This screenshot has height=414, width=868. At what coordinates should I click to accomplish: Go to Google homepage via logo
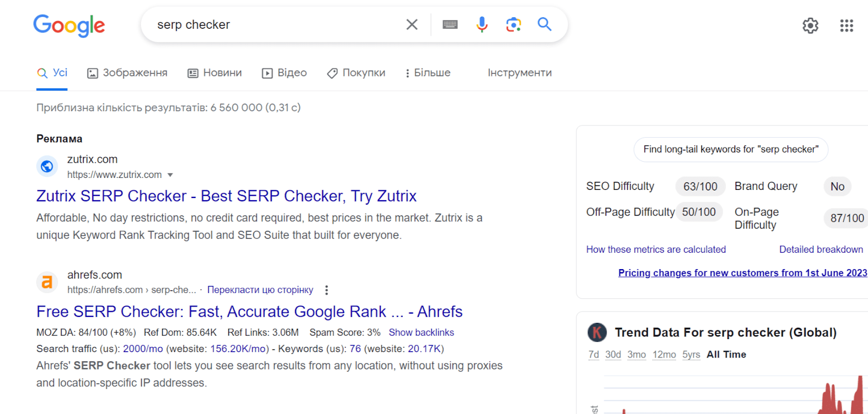click(69, 26)
